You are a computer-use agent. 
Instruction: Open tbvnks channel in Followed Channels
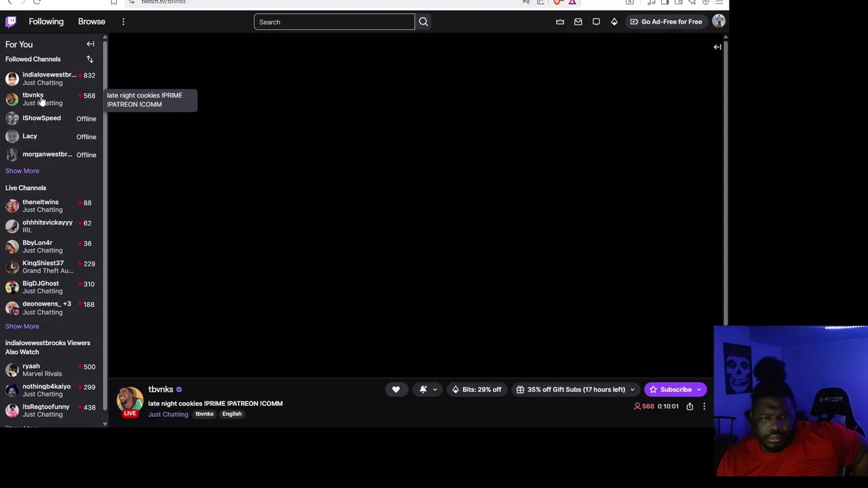[x=52, y=99]
